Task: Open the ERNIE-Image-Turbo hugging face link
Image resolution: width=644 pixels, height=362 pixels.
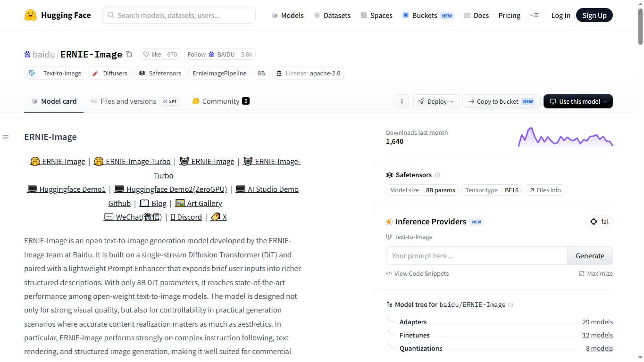Action: (x=132, y=161)
